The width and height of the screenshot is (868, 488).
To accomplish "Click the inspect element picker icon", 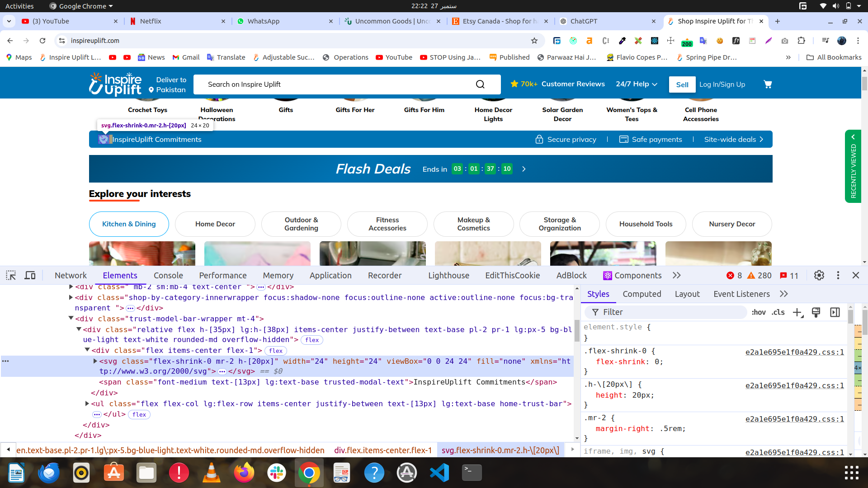I will click(x=11, y=276).
